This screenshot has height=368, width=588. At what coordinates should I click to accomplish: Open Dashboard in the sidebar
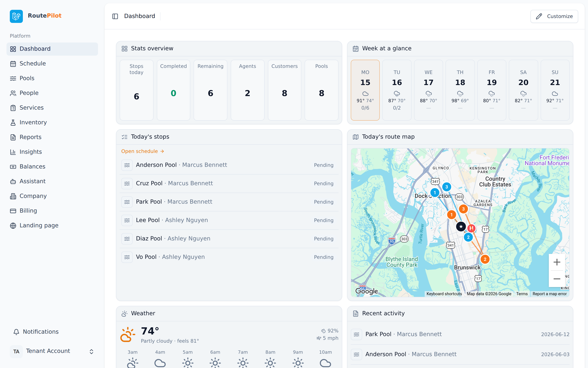tap(52, 49)
